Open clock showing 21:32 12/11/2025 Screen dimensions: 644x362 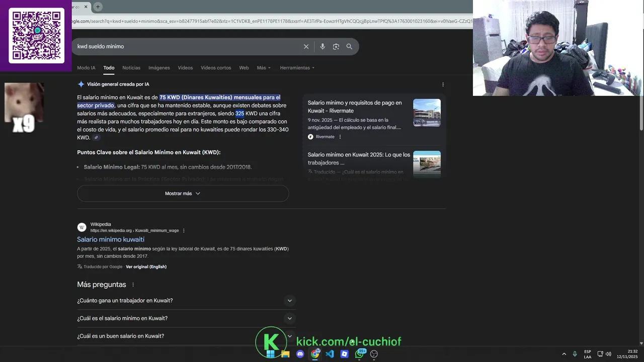click(627, 354)
